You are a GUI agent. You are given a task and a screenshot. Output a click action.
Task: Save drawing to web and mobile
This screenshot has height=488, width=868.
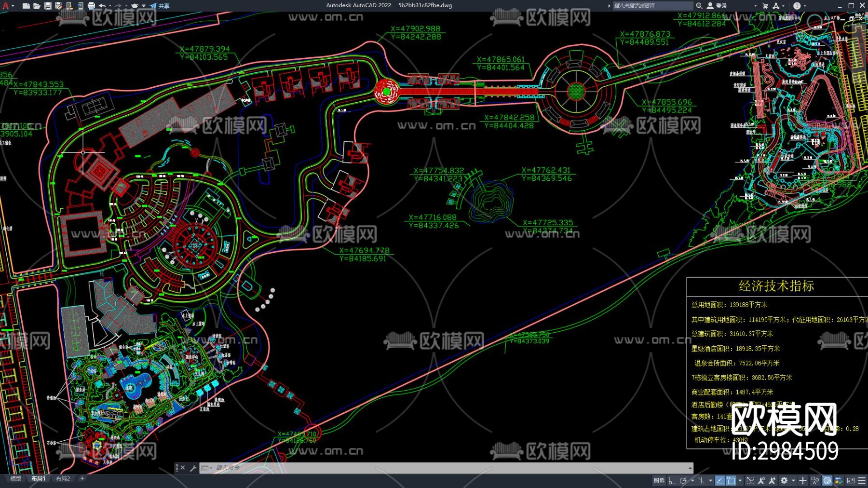point(80,6)
